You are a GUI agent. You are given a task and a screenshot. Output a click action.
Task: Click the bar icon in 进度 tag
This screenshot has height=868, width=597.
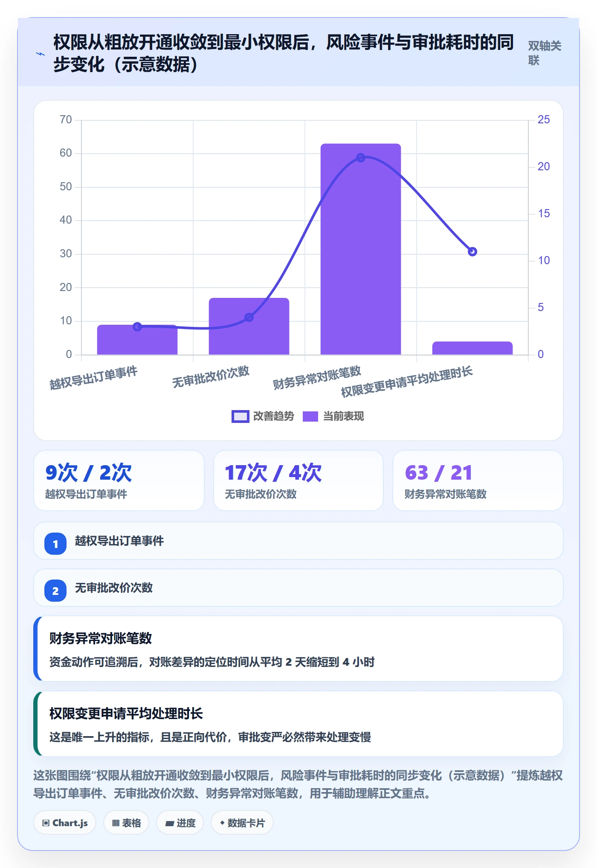tap(169, 824)
